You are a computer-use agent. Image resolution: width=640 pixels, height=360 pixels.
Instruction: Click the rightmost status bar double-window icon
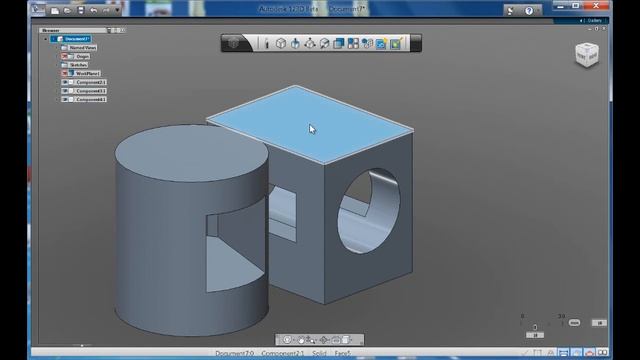pyautogui.click(x=602, y=352)
